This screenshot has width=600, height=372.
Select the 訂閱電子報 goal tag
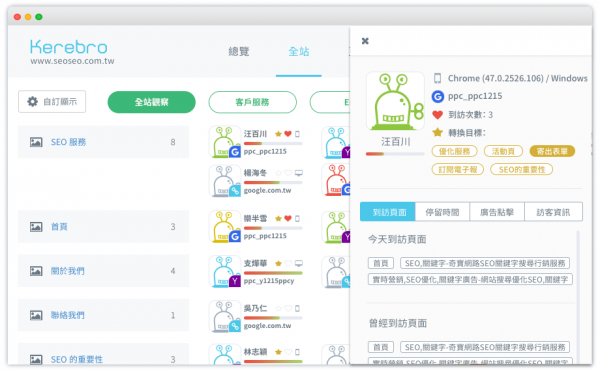(x=458, y=169)
